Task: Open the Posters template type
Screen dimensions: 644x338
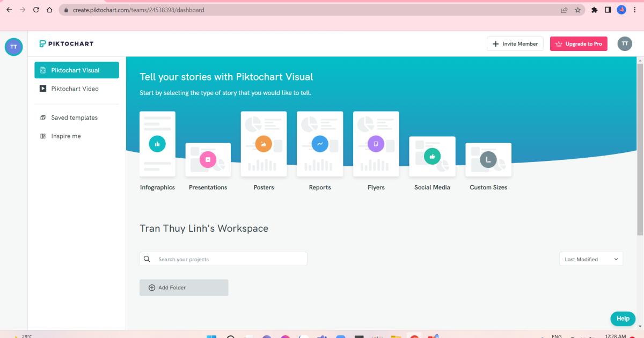Action: pyautogui.click(x=264, y=143)
